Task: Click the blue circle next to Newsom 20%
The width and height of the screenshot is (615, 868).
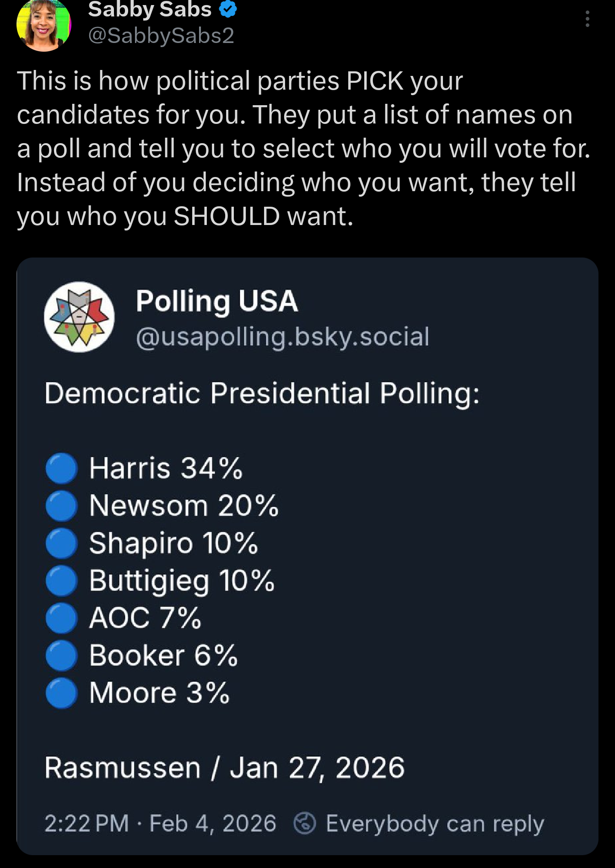Action: click(61, 506)
